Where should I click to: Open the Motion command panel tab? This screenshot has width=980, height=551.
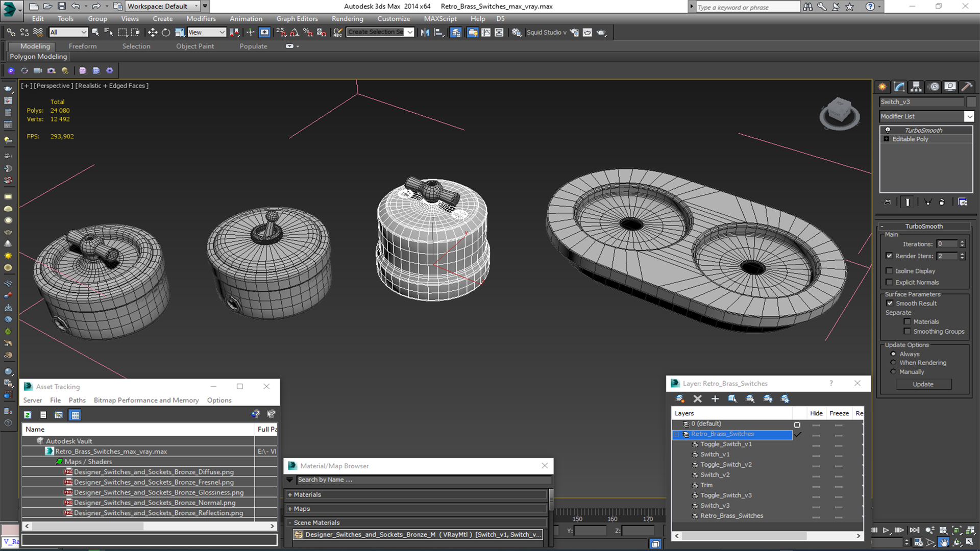934,87
